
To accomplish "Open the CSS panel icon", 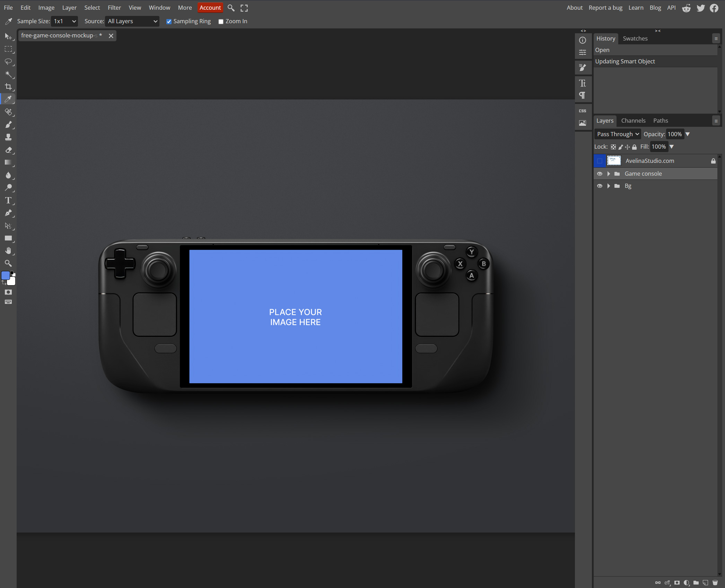I will [583, 111].
